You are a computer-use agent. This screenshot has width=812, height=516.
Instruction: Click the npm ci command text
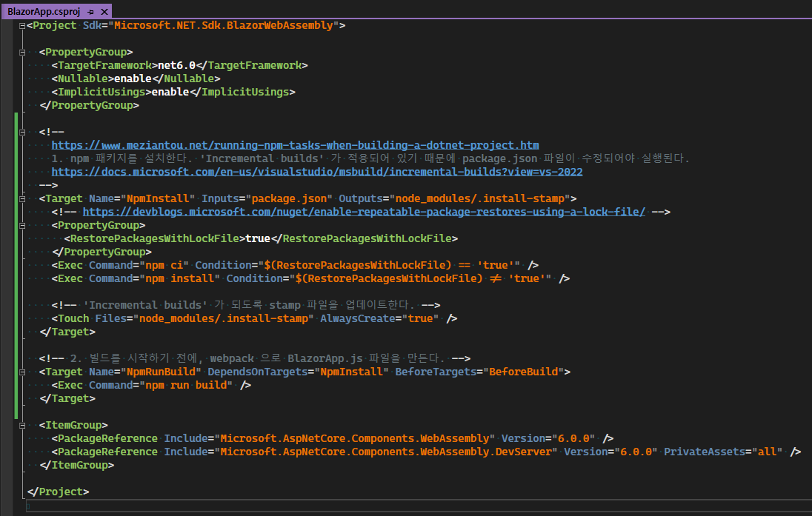click(x=164, y=265)
